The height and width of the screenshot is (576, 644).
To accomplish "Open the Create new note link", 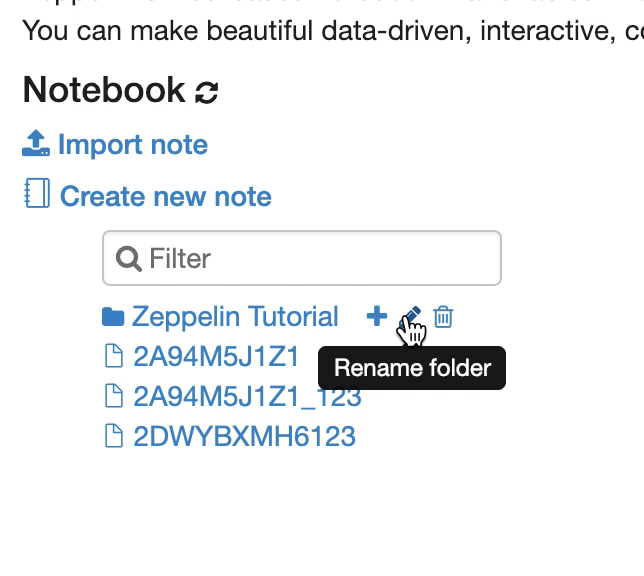I will click(x=166, y=196).
